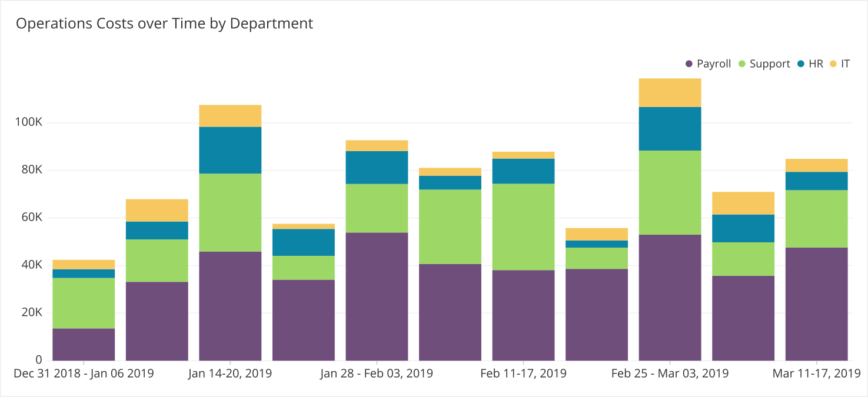Select HR segment of Mar 11-17 bar
This screenshot has width=868, height=397.
coord(816,181)
